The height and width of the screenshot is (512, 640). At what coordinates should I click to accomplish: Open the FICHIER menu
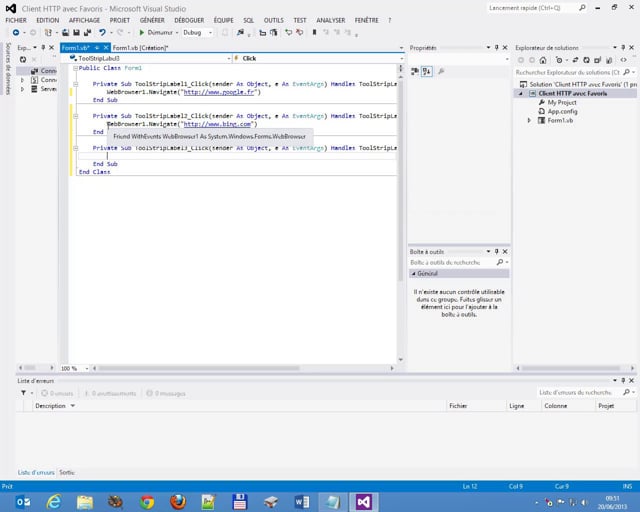(x=16, y=20)
